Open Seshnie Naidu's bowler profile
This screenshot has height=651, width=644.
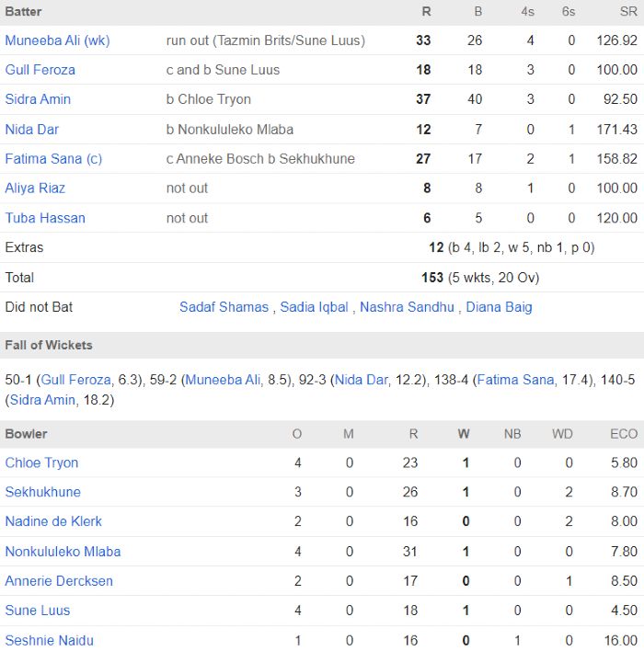coord(49,640)
